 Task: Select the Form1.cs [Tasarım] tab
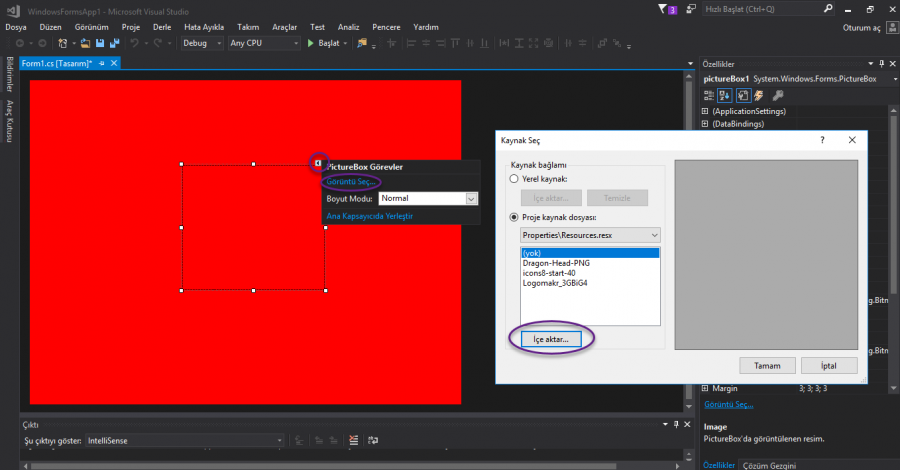(57, 63)
